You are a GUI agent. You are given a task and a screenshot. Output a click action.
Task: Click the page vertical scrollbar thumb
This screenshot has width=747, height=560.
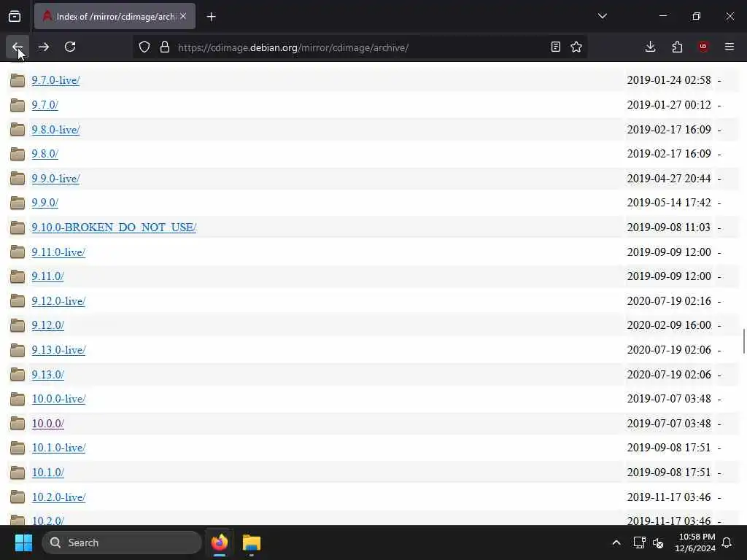pyautogui.click(x=743, y=341)
